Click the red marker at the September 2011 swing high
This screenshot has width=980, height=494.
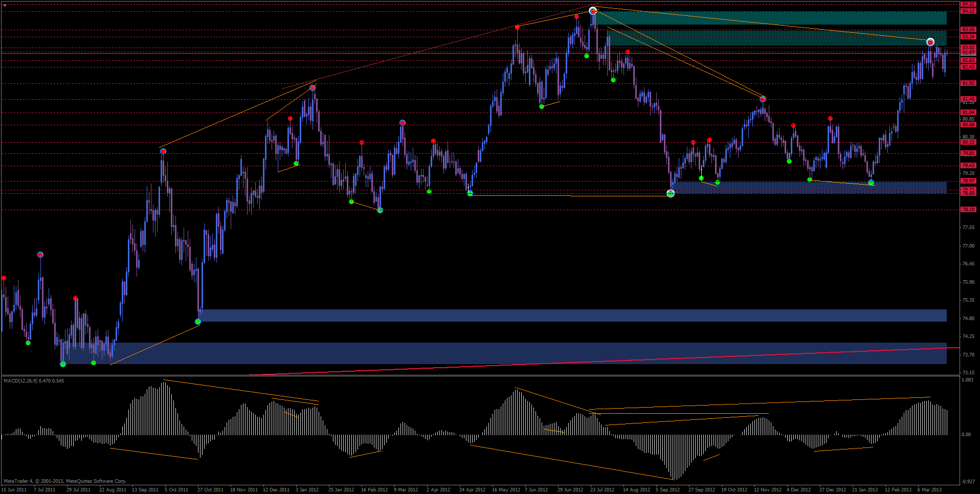(x=163, y=151)
